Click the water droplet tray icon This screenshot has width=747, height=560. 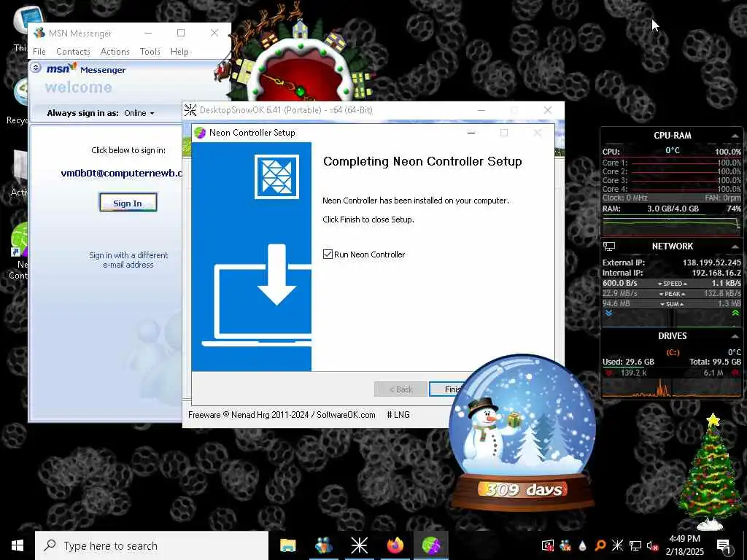582,545
